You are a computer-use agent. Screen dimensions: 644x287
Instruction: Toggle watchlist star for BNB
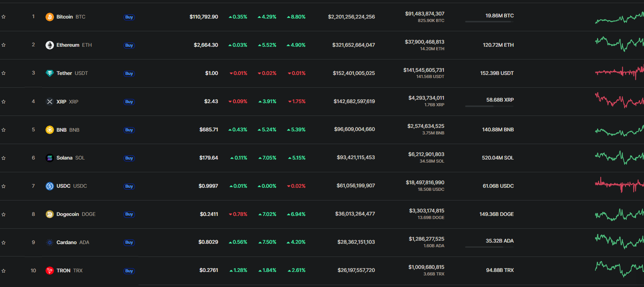[3, 130]
